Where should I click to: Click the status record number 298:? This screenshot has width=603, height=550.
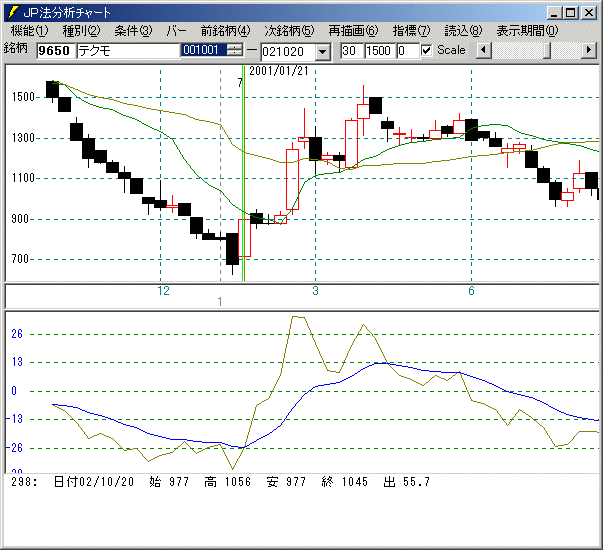coord(24,482)
